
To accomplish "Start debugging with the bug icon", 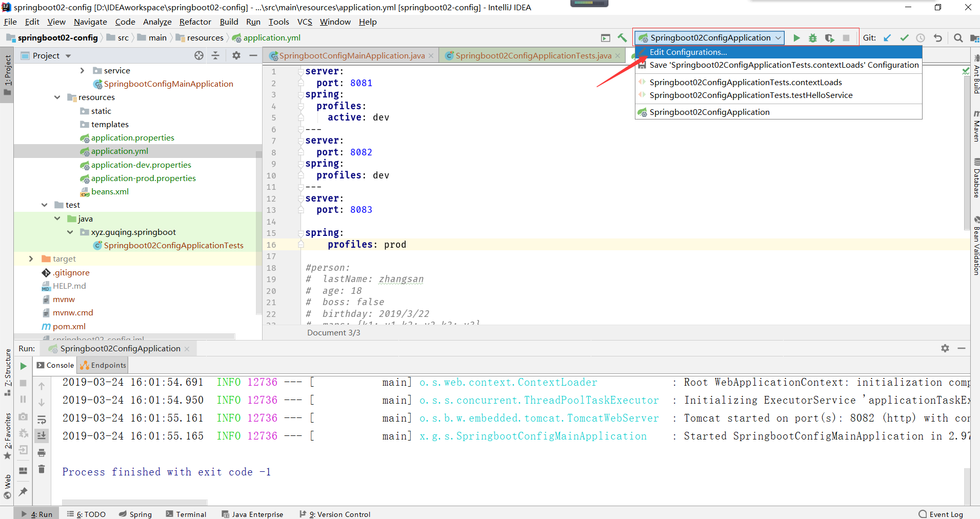I will coord(813,38).
